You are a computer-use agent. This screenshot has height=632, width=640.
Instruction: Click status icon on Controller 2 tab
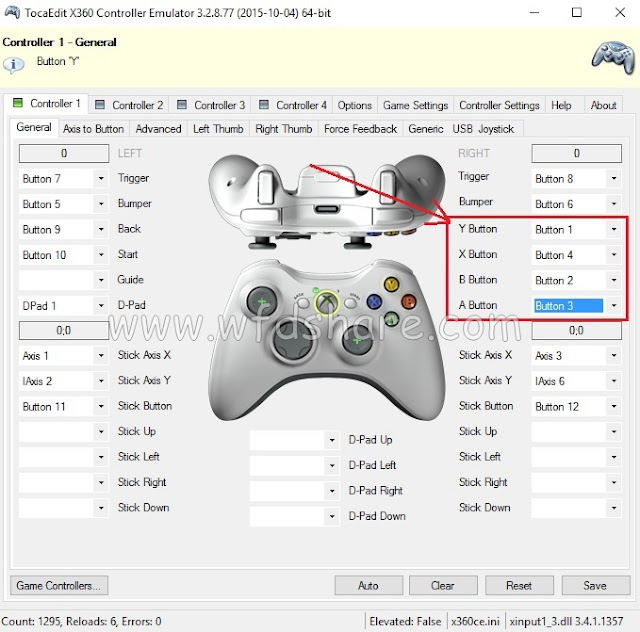pyautogui.click(x=100, y=105)
